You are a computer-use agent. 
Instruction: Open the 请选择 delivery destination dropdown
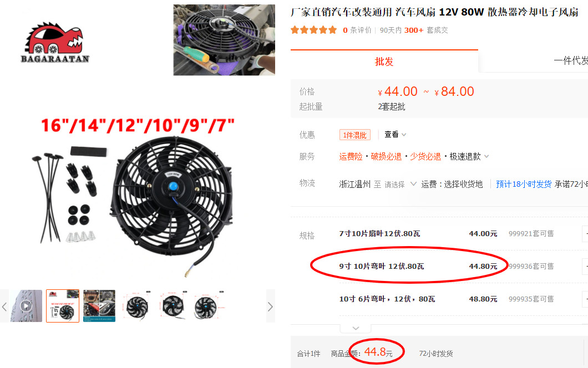coord(401,185)
